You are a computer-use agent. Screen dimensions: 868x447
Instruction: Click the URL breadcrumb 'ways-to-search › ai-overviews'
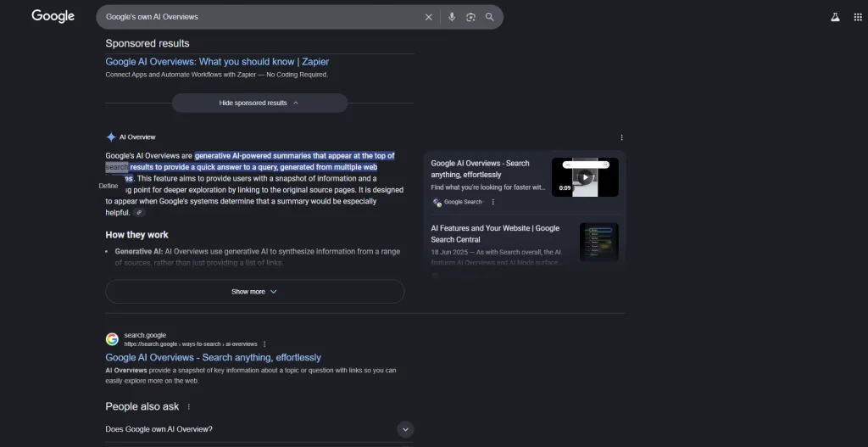pos(220,344)
